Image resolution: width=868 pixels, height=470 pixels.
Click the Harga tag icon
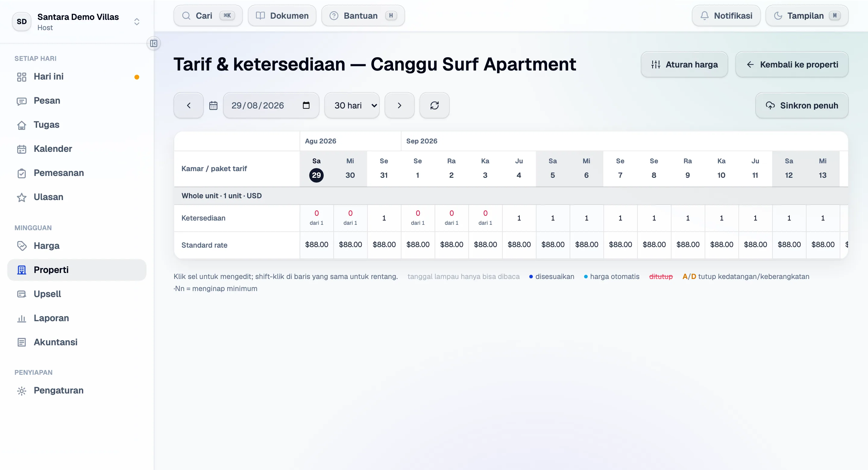tap(22, 246)
